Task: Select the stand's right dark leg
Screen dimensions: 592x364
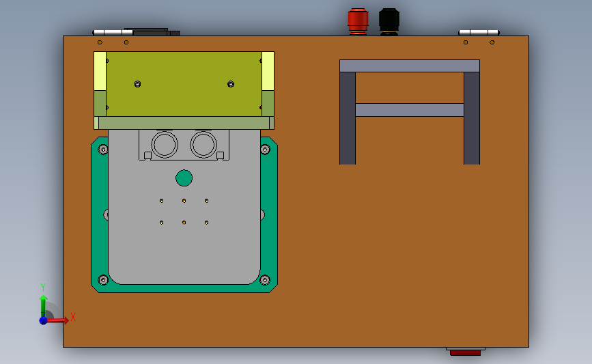Action: pyautogui.click(x=472, y=118)
